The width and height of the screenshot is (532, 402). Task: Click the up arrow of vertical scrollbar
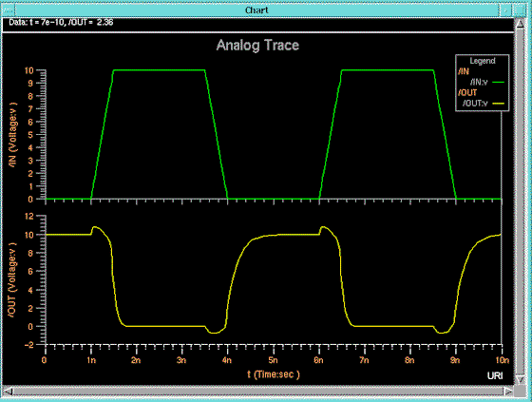(x=520, y=24)
